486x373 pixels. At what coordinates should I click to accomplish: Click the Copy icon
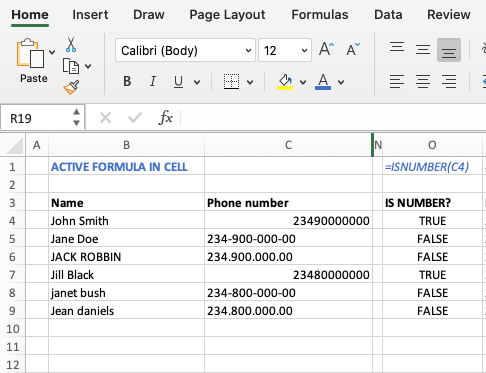[71, 66]
